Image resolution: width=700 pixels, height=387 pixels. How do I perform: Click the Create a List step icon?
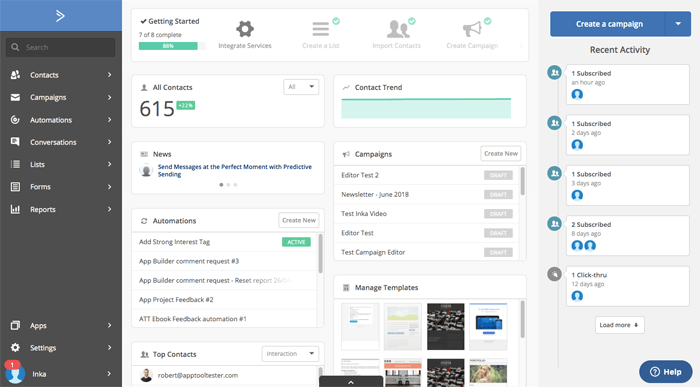[321, 29]
